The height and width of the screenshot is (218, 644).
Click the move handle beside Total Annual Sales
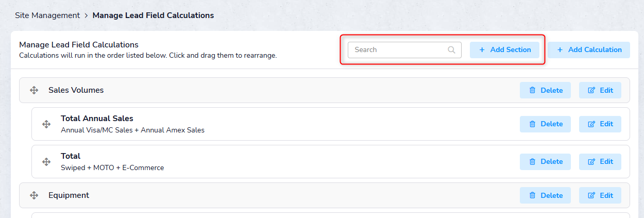(46, 124)
